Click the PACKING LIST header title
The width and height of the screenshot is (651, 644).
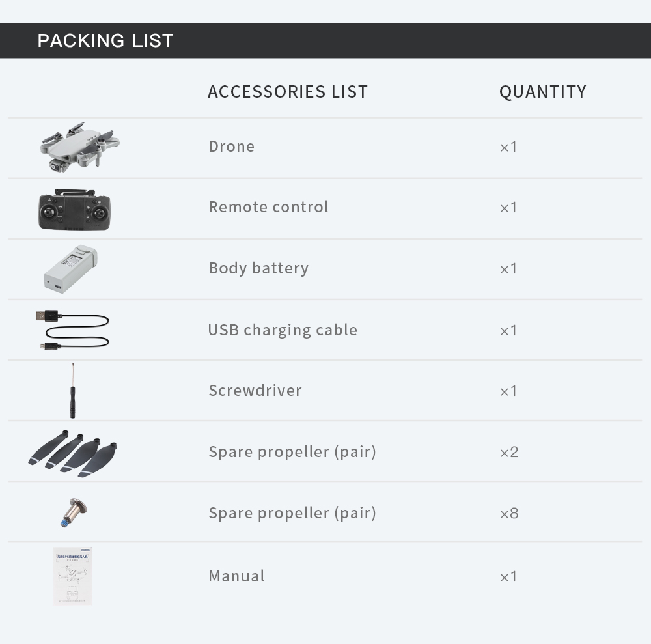(x=105, y=40)
